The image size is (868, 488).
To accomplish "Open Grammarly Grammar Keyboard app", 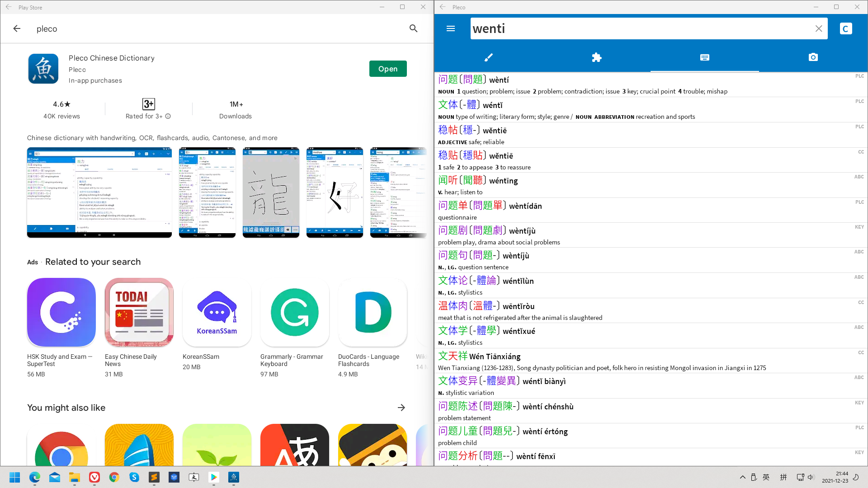I will tap(295, 312).
